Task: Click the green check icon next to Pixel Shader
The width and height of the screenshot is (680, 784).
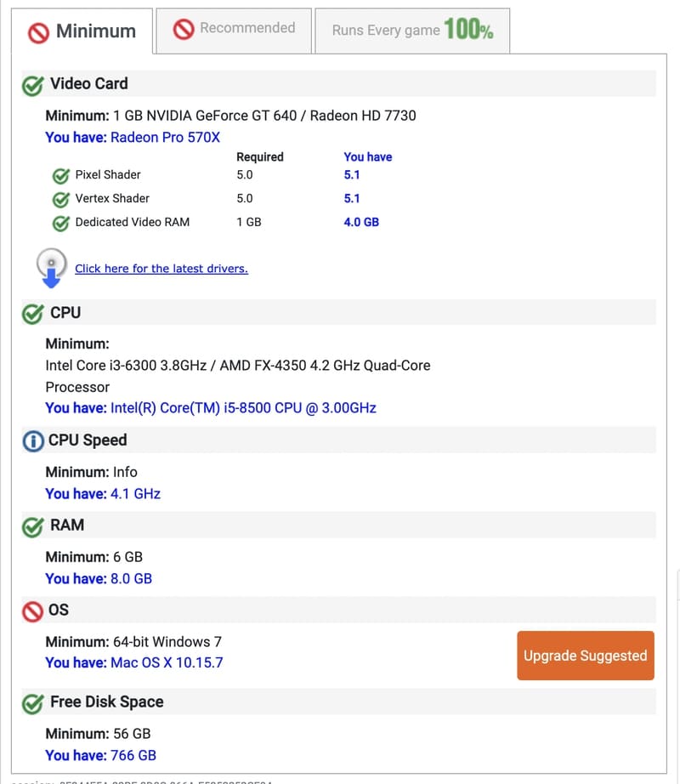Action: 60,175
